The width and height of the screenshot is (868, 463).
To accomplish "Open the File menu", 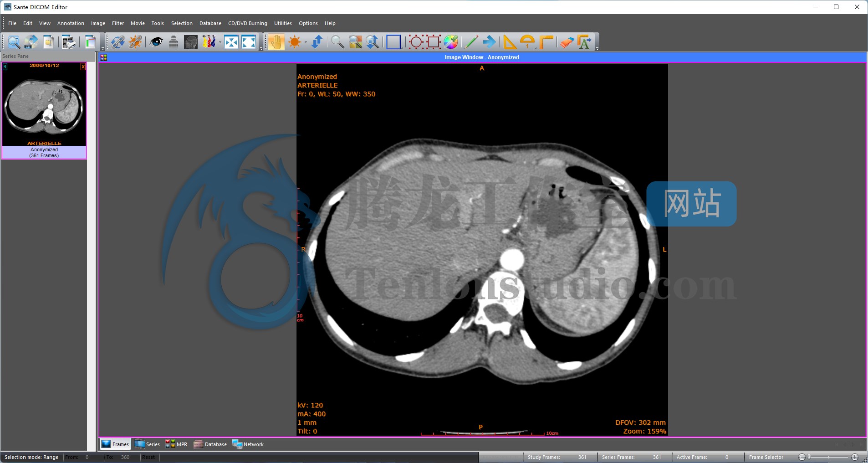I will pyautogui.click(x=12, y=23).
